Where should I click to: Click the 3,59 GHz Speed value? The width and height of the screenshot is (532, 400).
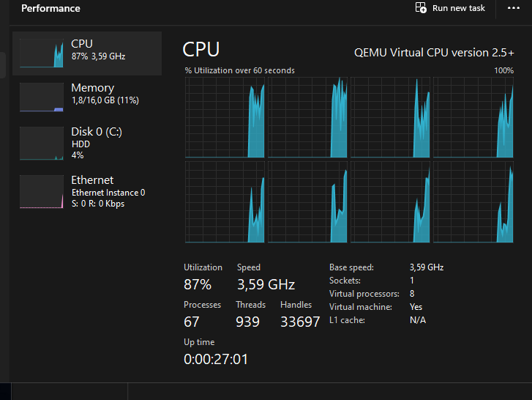pyautogui.click(x=266, y=284)
